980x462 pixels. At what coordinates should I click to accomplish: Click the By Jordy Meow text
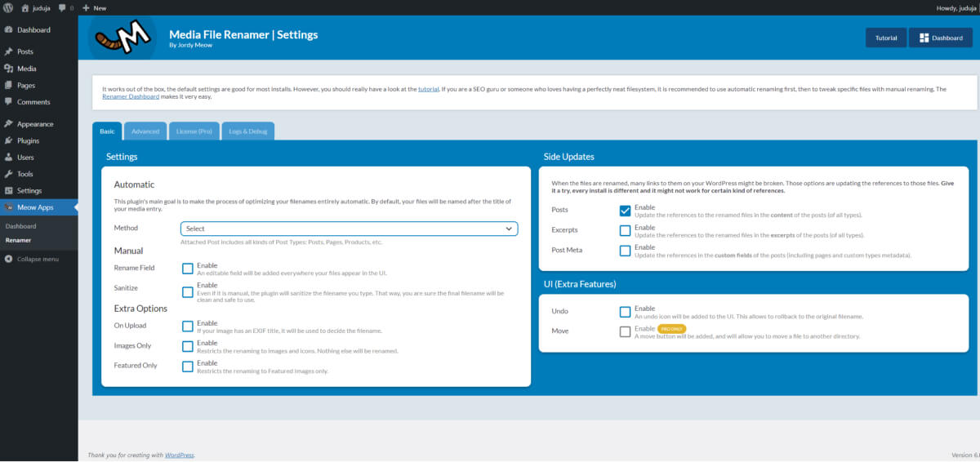(189, 46)
